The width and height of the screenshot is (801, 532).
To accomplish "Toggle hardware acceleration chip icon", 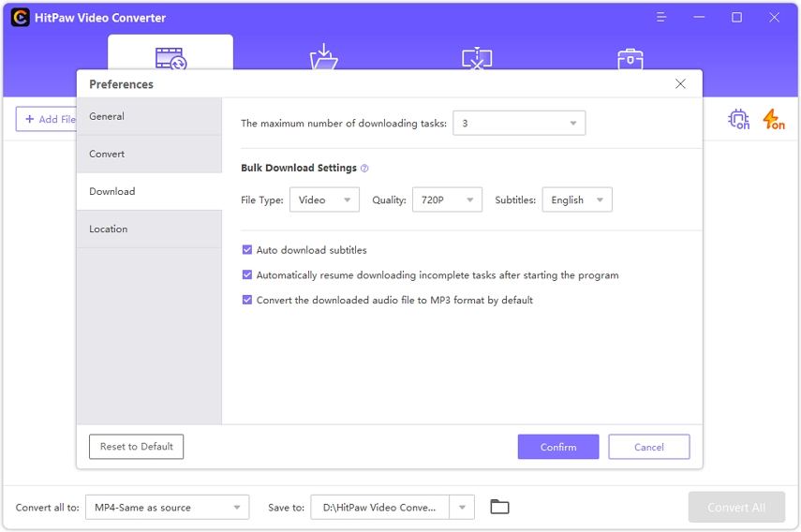I will click(738, 119).
